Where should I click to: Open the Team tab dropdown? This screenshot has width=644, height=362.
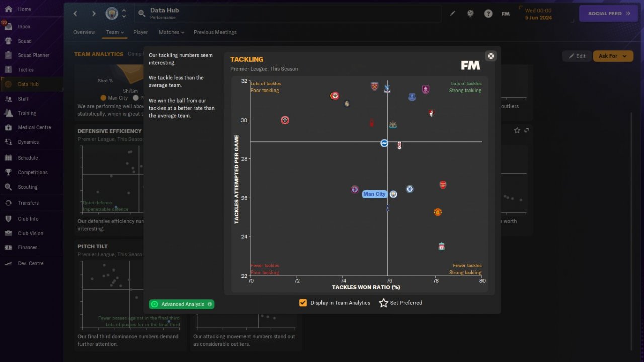(x=115, y=32)
